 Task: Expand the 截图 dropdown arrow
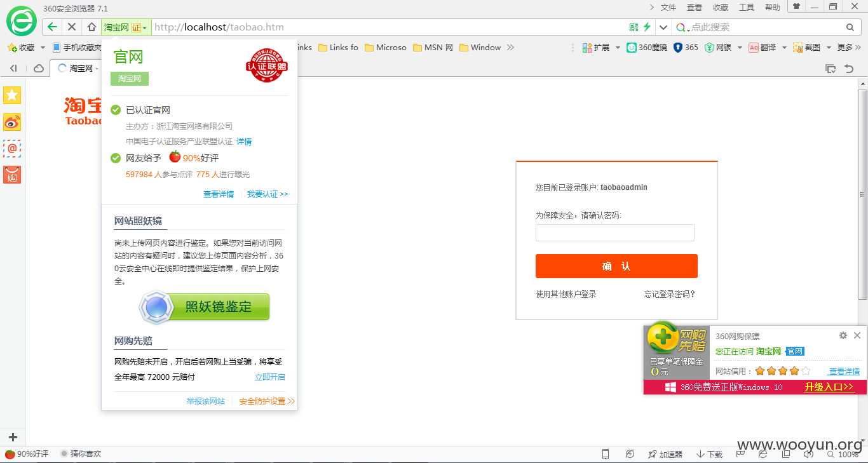click(x=829, y=48)
